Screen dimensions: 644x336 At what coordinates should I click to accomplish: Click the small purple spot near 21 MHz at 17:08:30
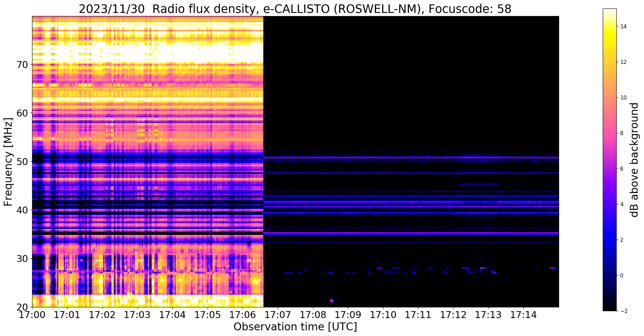click(332, 301)
